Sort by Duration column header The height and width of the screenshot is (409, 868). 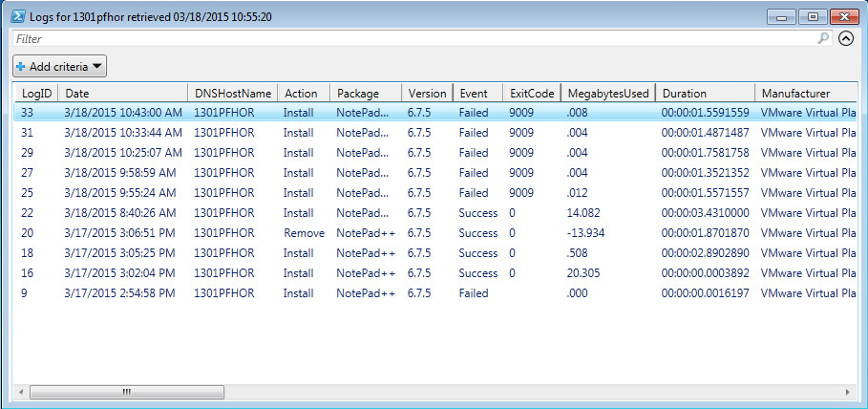pos(706,94)
